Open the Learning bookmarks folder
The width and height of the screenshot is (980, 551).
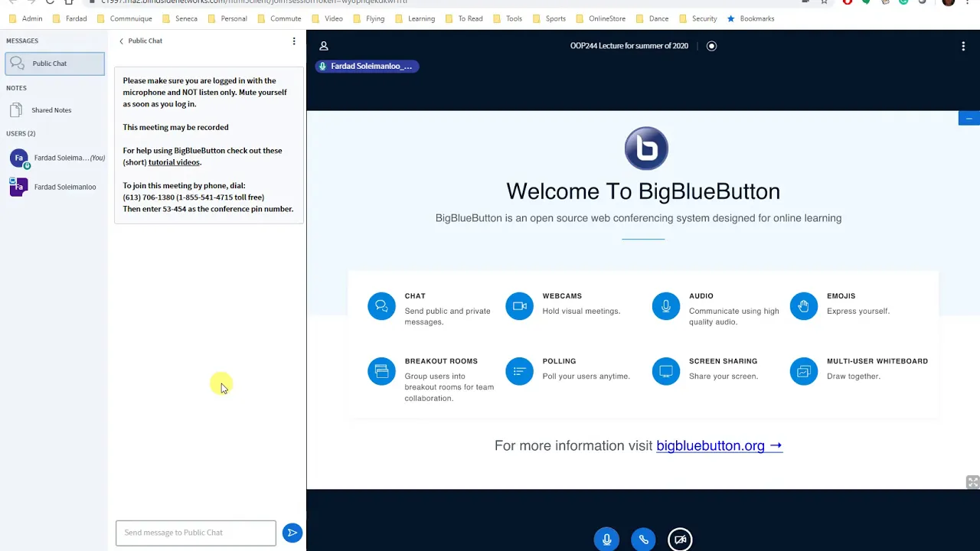[x=415, y=18]
